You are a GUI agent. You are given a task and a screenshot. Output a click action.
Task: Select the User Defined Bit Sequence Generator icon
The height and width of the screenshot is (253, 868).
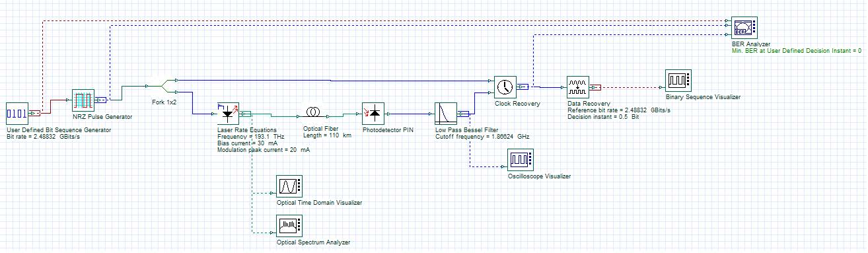pos(17,114)
